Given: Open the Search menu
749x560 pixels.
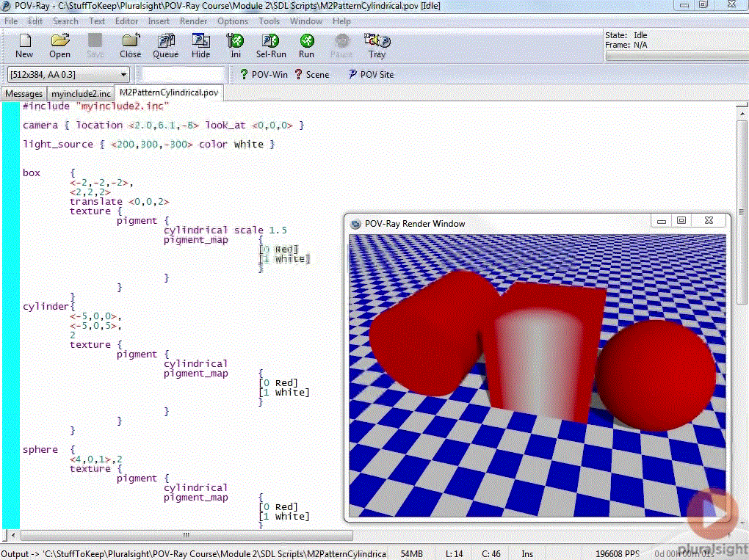Looking at the screenshot, I should click(65, 21).
